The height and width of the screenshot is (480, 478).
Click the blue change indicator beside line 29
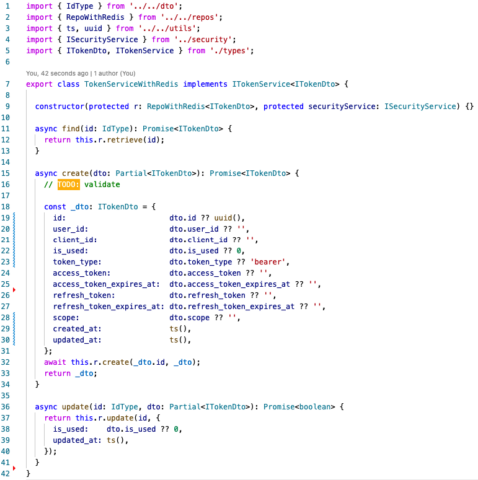(x=14, y=329)
